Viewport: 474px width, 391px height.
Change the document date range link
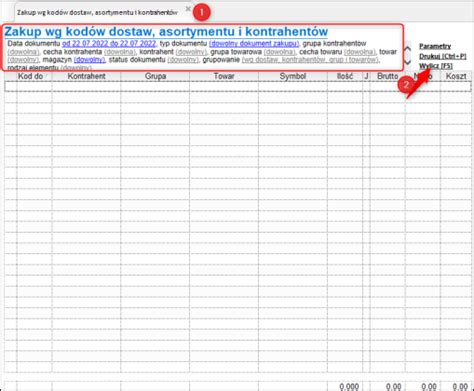109,44
